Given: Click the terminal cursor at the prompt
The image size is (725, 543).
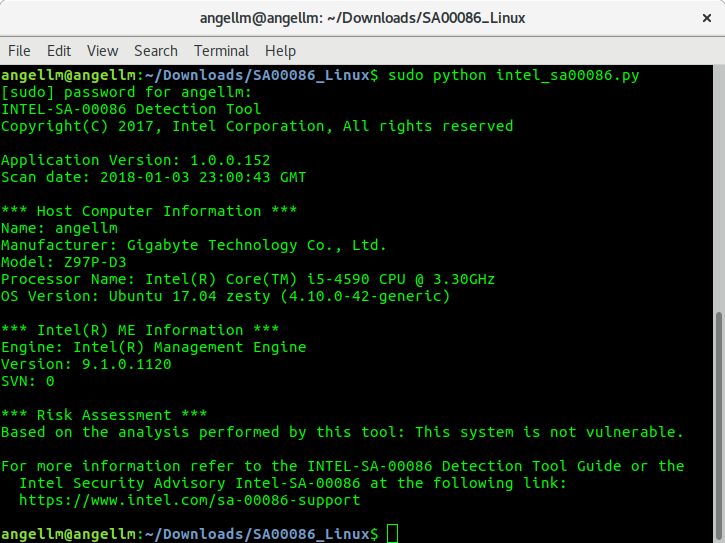Looking at the screenshot, I should (x=392, y=534).
